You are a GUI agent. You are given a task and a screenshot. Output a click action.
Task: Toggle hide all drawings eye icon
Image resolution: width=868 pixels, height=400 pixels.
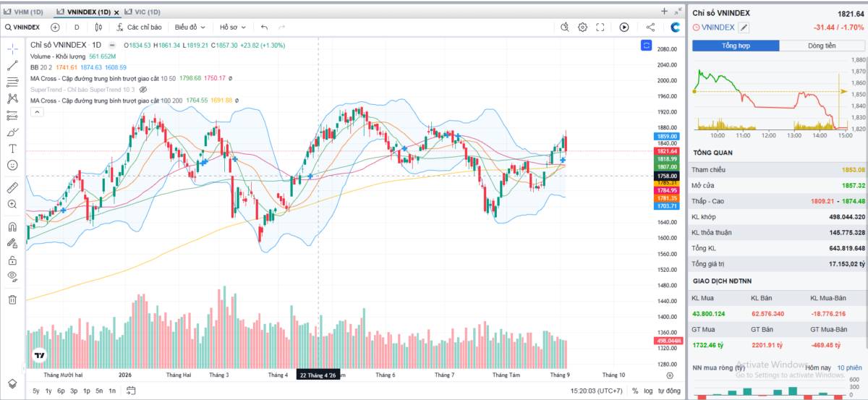12,276
